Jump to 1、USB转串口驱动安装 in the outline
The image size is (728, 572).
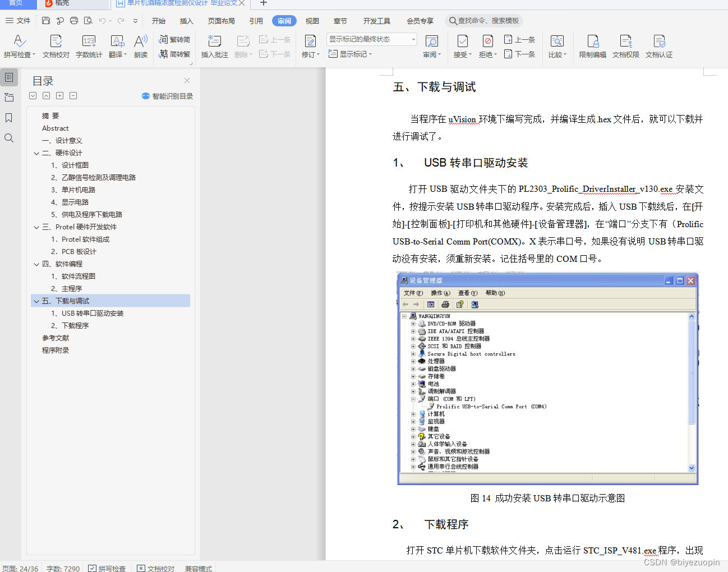click(87, 313)
